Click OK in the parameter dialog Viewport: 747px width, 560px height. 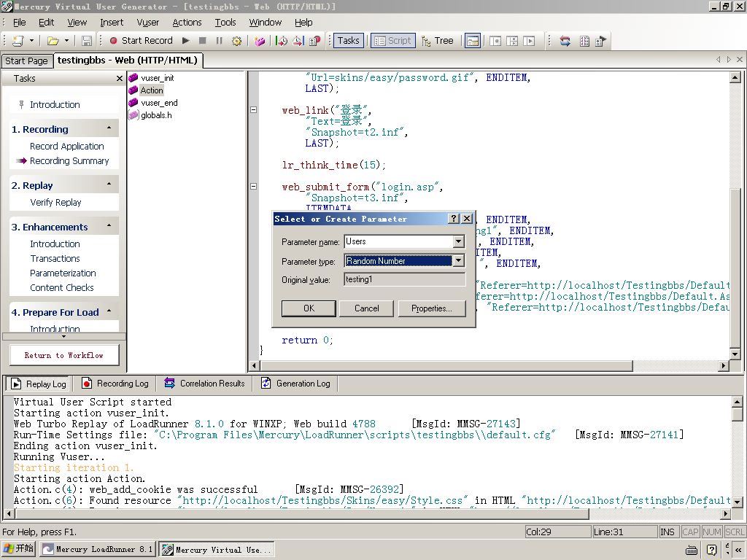click(309, 308)
